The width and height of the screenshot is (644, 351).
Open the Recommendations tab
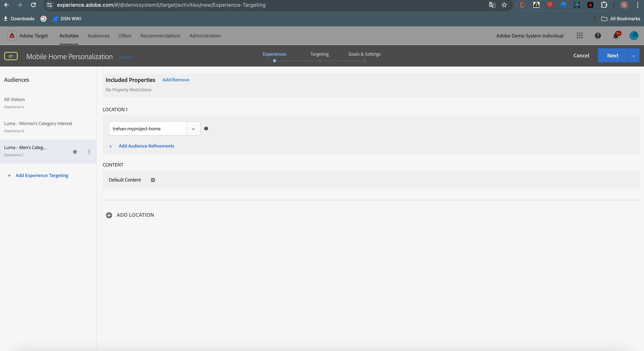point(160,36)
